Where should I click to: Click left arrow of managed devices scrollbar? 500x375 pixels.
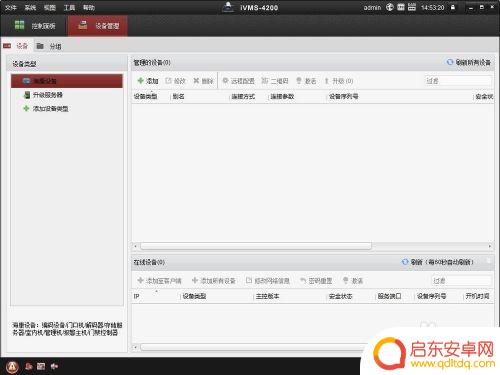(135, 246)
